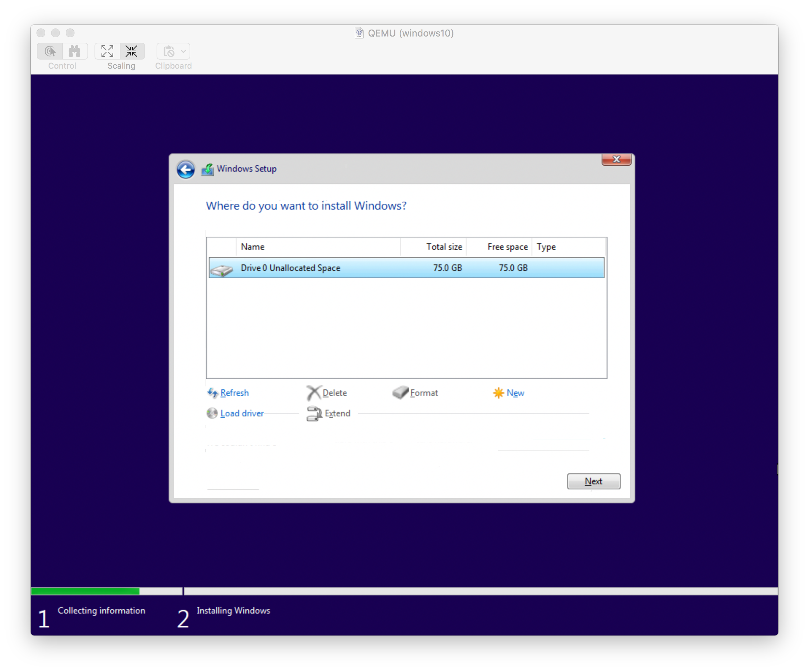Screen dimensions: 809x672
Task: Select Drive 0 Unallocated Space entry
Action: point(404,267)
